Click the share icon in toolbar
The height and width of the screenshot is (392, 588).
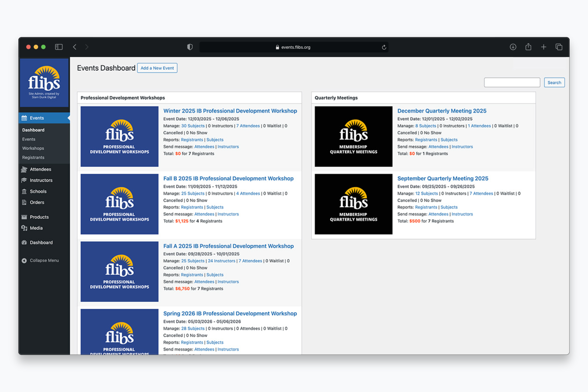(528, 47)
